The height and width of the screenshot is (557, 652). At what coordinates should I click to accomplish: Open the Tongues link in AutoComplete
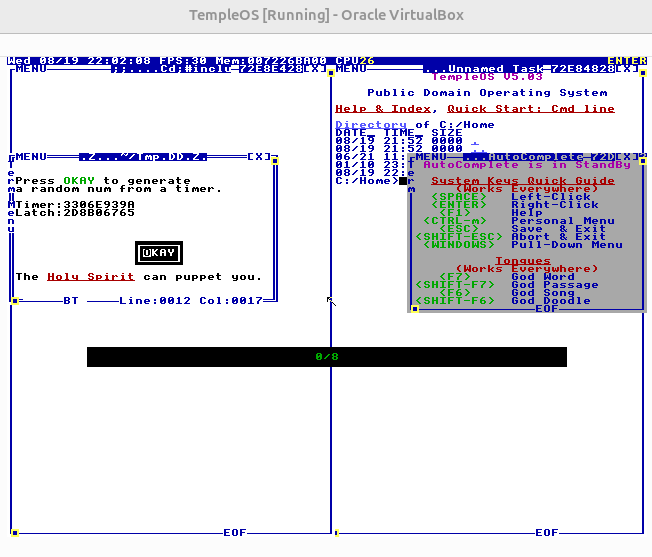[x=523, y=261]
